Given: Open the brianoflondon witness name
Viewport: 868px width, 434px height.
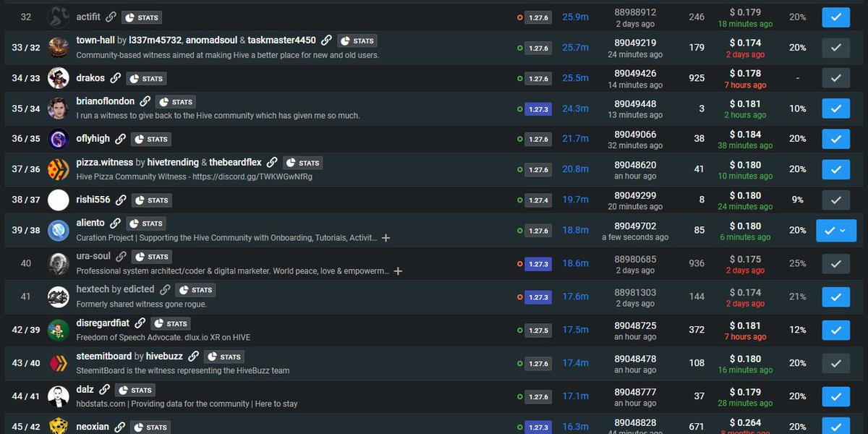Looking at the screenshot, I should [106, 101].
